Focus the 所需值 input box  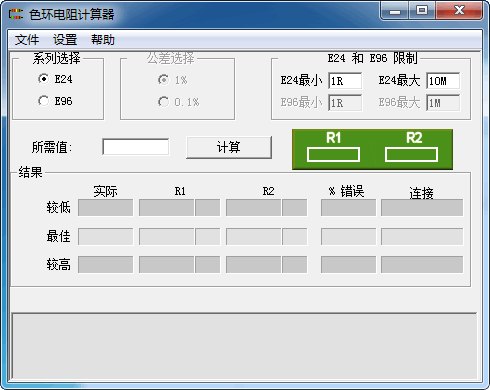[136, 147]
